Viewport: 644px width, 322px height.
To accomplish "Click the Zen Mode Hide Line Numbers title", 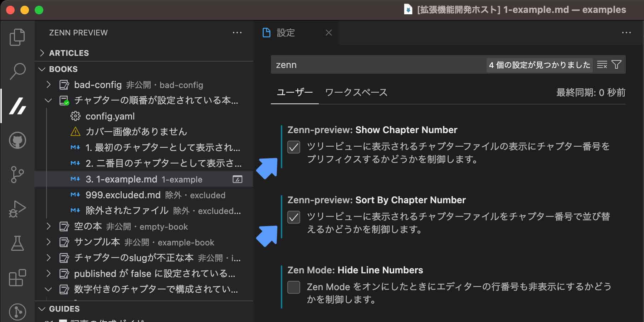I will (x=355, y=270).
